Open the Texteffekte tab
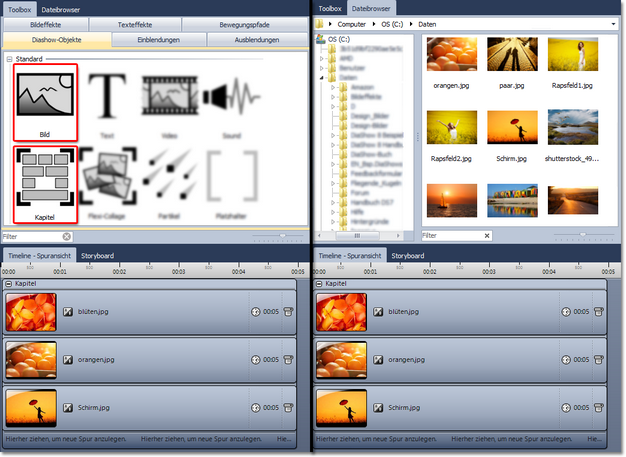 pos(135,25)
